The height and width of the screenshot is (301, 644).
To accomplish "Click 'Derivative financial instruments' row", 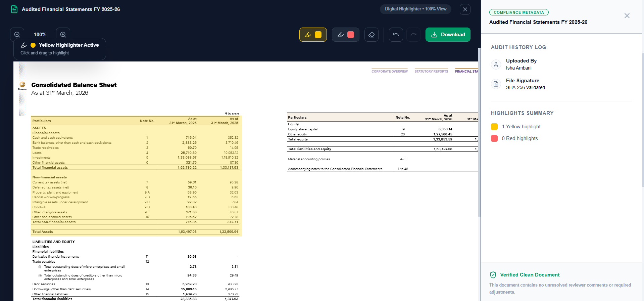I will [x=135, y=257].
